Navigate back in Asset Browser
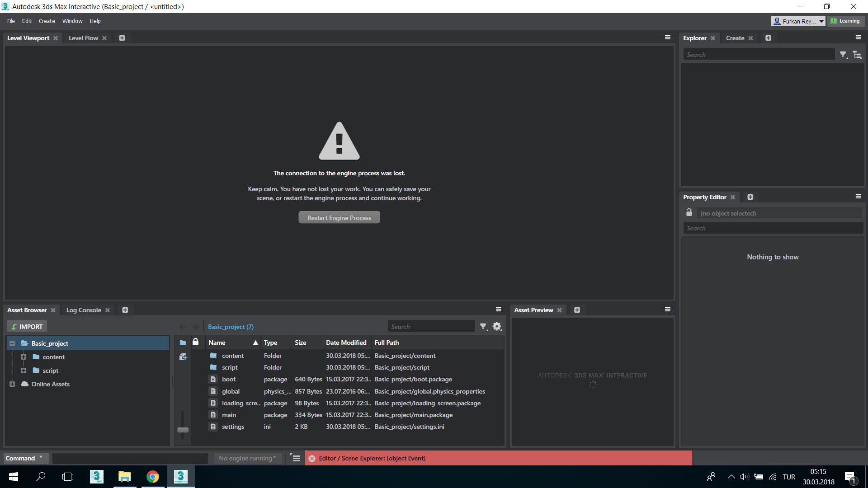 point(182,327)
